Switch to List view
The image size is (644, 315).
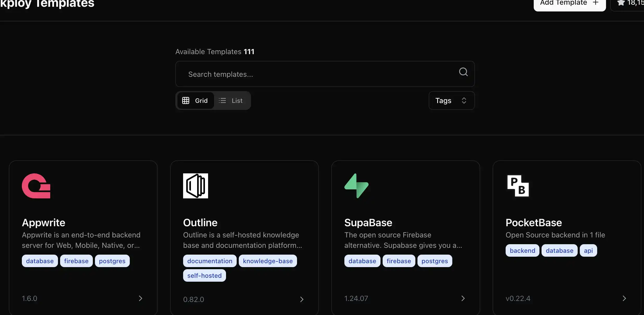click(231, 100)
